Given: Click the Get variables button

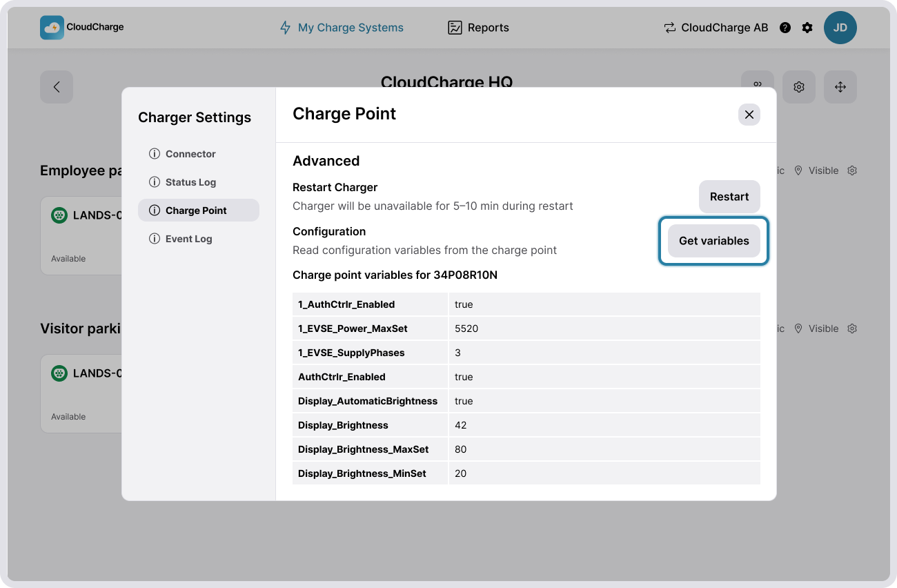Looking at the screenshot, I should [714, 241].
